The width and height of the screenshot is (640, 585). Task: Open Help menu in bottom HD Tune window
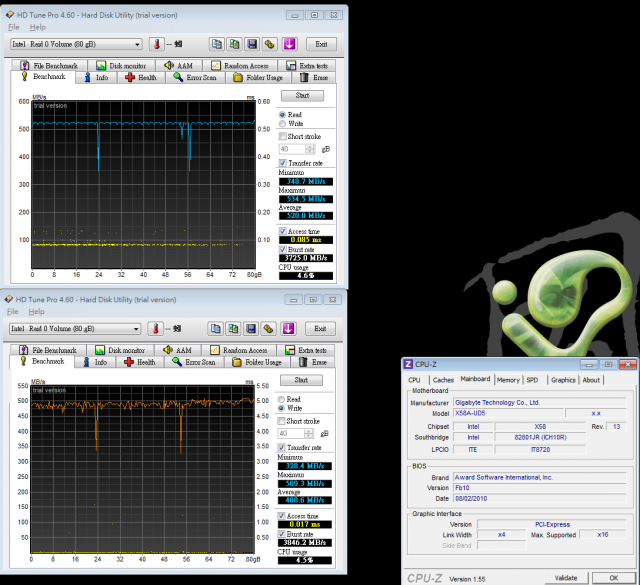tap(36, 312)
